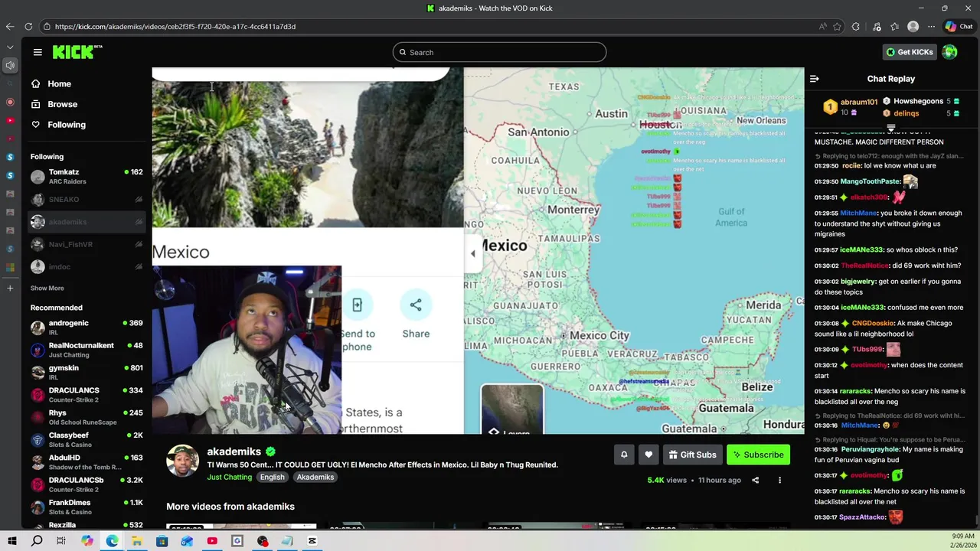This screenshot has height=551, width=980.
Task: Open the Kick hamburger menu
Action: point(38,52)
